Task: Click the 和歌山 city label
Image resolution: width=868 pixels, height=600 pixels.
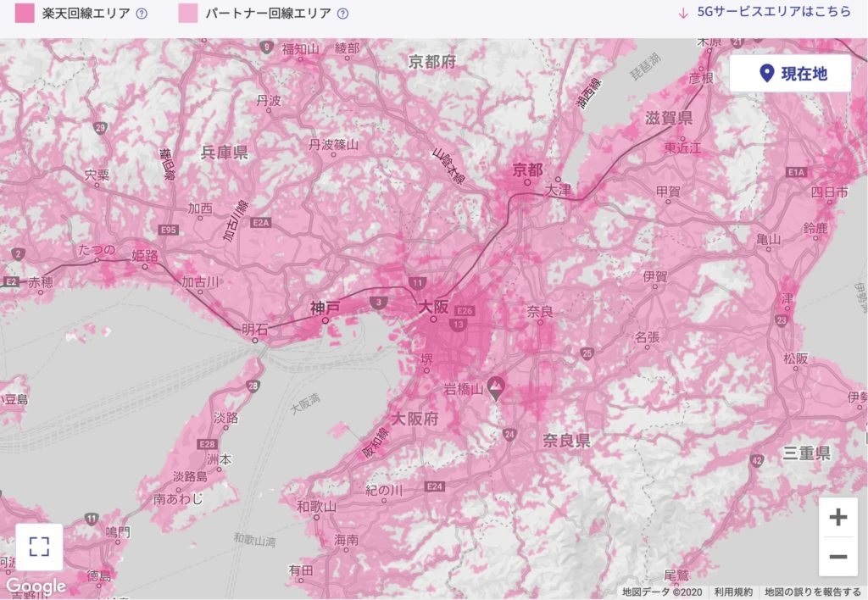Action: pos(316,506)
